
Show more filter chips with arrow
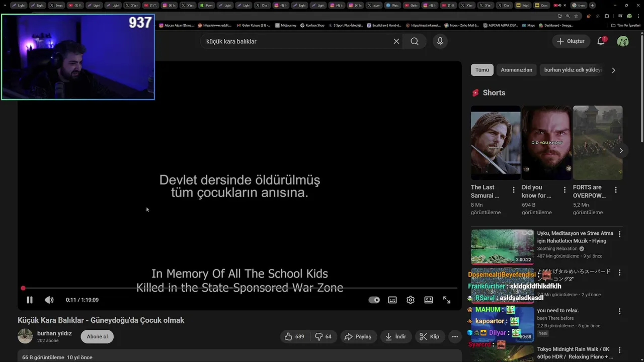pyautogui.click(x=613, y=70)
